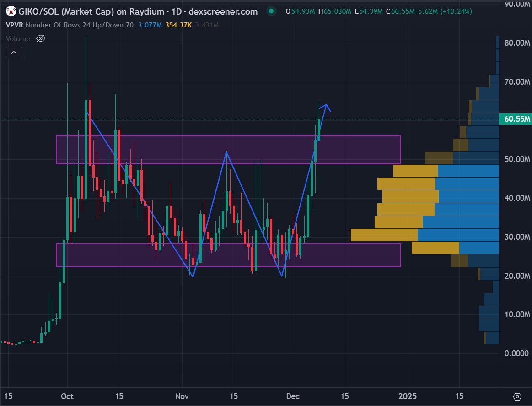Open the VPVR indicator legend label
532x406 pixels.
click(x=15, y=25)
